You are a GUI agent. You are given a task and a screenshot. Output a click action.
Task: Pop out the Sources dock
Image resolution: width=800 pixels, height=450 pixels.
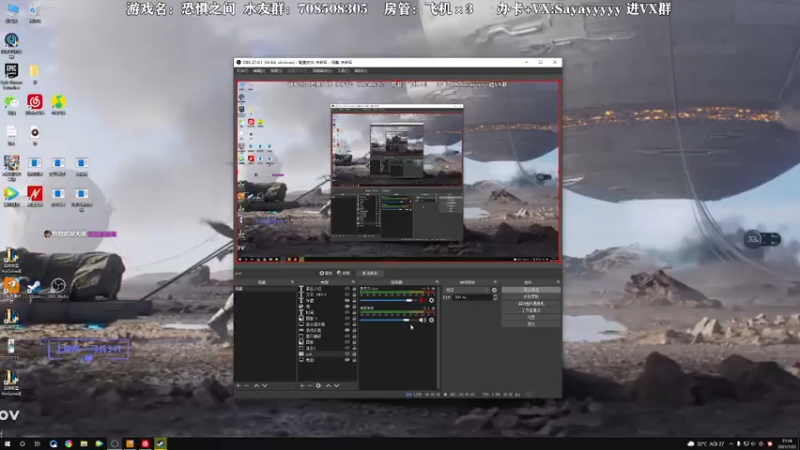(353, 282)
